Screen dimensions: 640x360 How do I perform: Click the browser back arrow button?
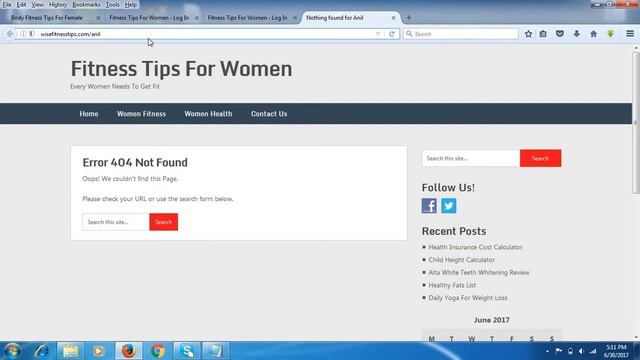10,34
